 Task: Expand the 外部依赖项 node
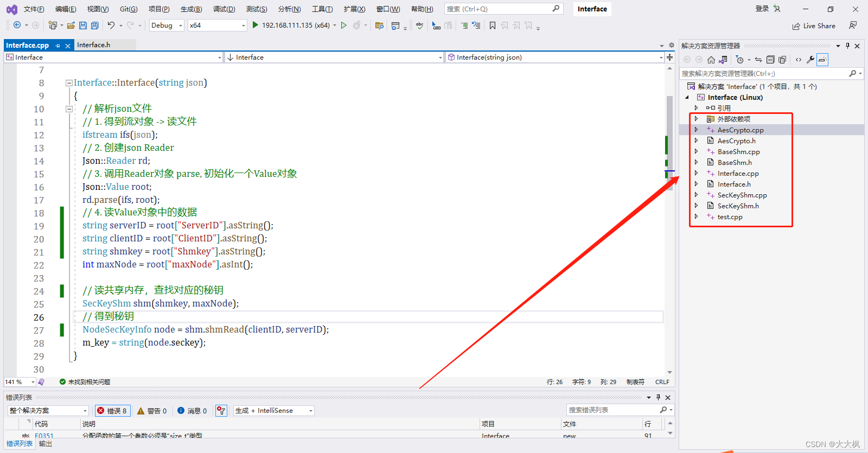tap(696, 119)
